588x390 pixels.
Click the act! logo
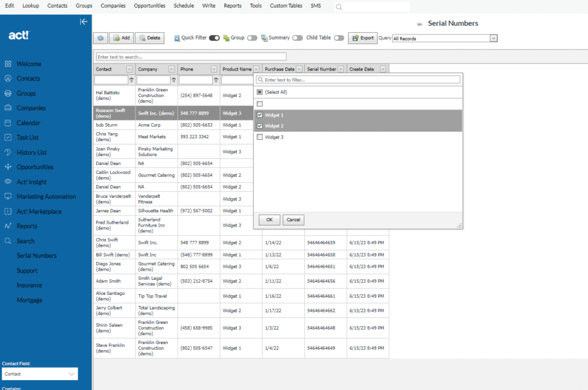(x=19, y=35)
